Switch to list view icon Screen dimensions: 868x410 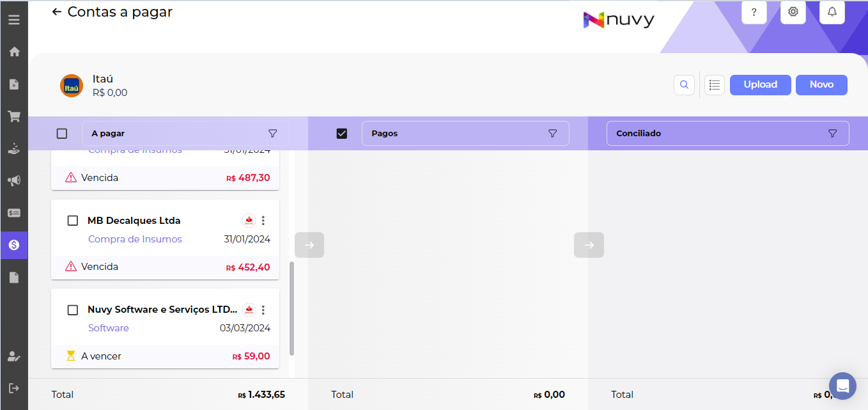tap(715, 85)
